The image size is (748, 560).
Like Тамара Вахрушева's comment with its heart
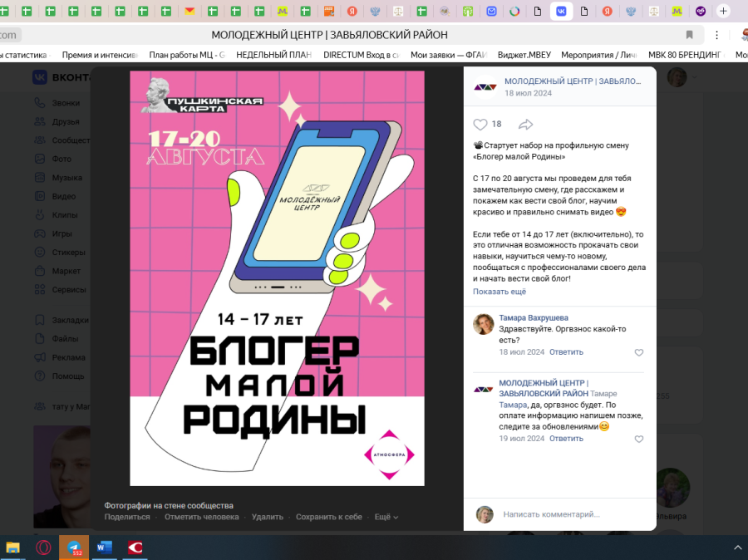(x=639, y=352)
